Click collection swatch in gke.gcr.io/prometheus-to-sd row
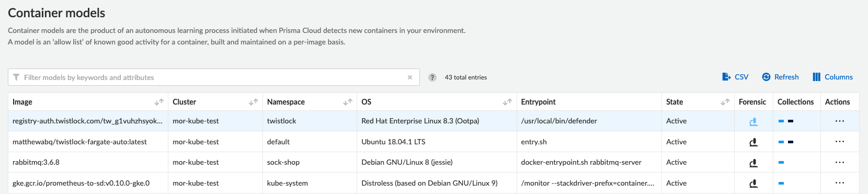The image size is (868, 194). 781,183
